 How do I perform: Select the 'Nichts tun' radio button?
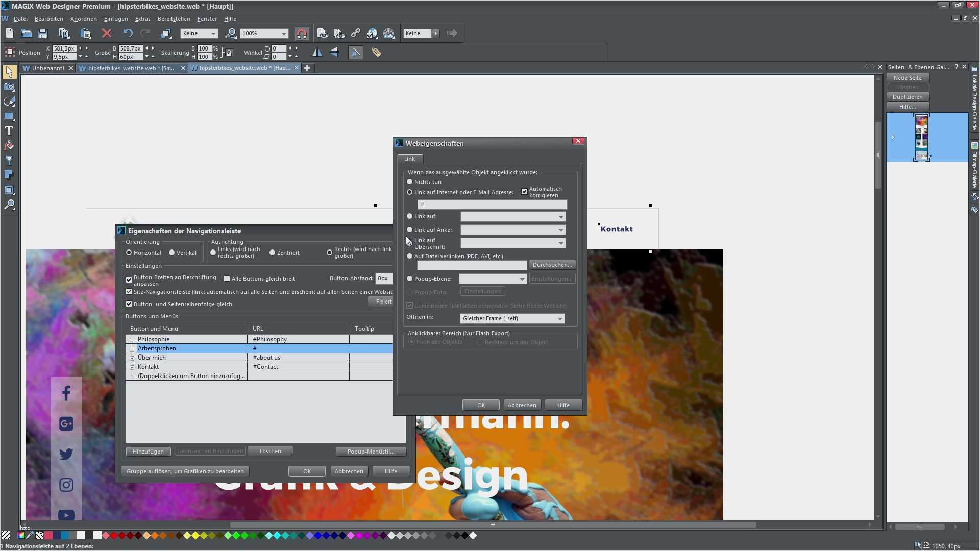coord(409,182)
